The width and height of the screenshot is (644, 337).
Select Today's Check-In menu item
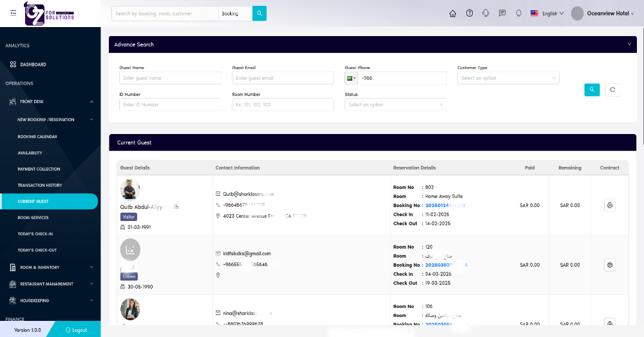[35, 234]
